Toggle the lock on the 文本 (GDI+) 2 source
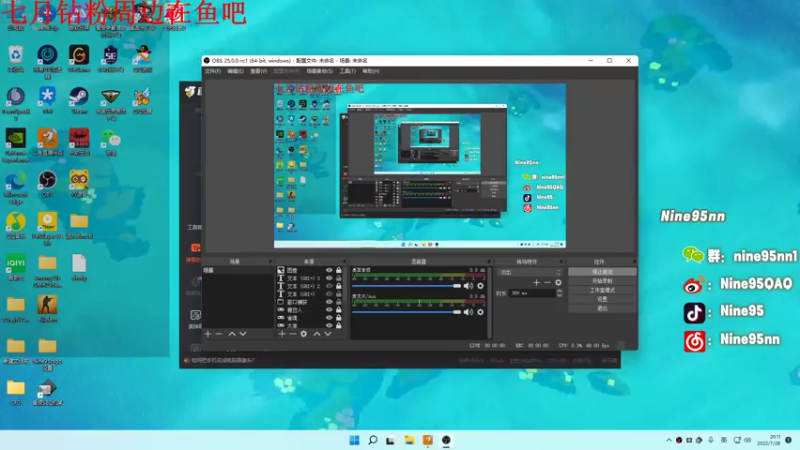The image size is (800, 450). tap(339, 286)
